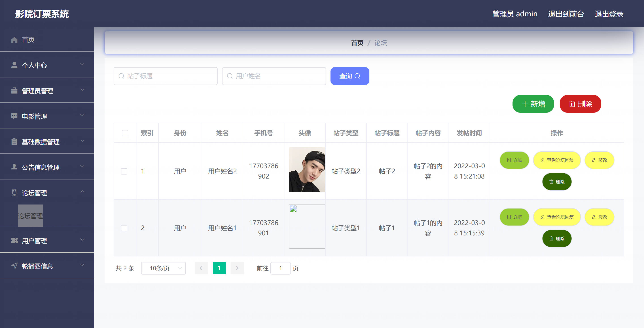The image size is (644, 328).
Task: Click phone number 17703786902 cell
Action: [263, 171]
